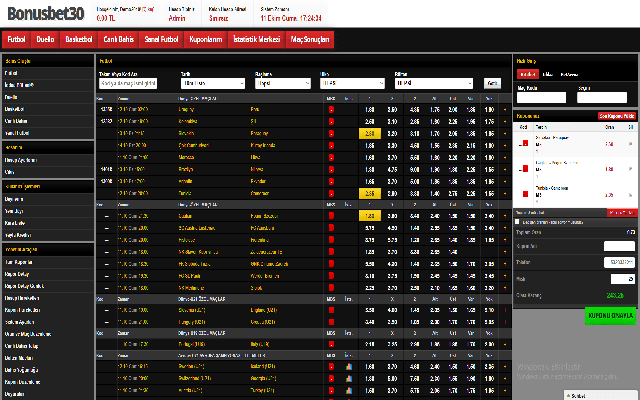Click the orange arrow at the end of the first match row
The image size is (640, 400).
pos(505,108)
